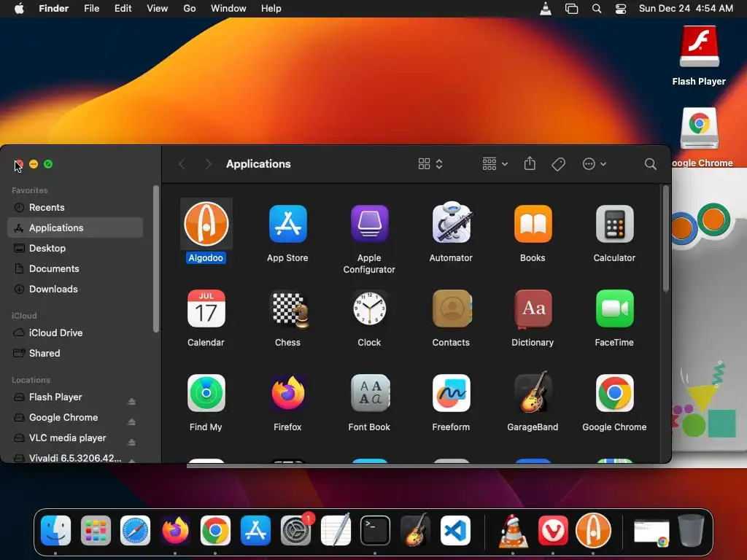Image resolution: width=747 pixels, height=560 pixels.
Task: Select the Dictionary app icon
Action: click(533, 308)
